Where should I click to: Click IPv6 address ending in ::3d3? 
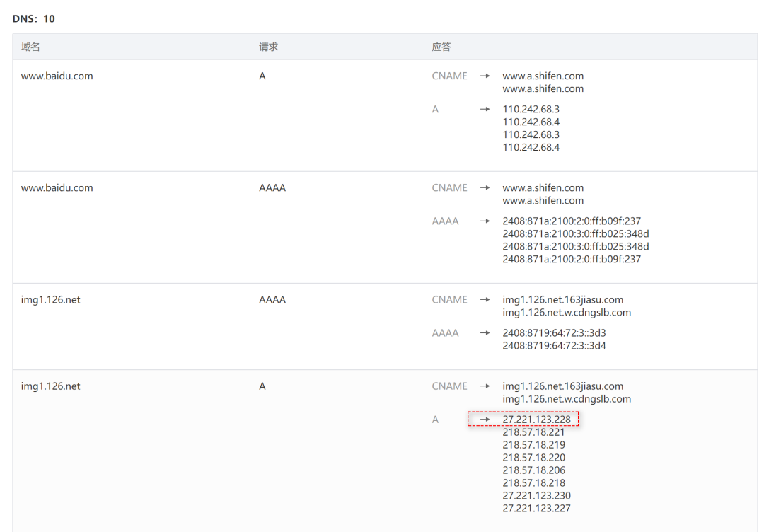point(554,333)
